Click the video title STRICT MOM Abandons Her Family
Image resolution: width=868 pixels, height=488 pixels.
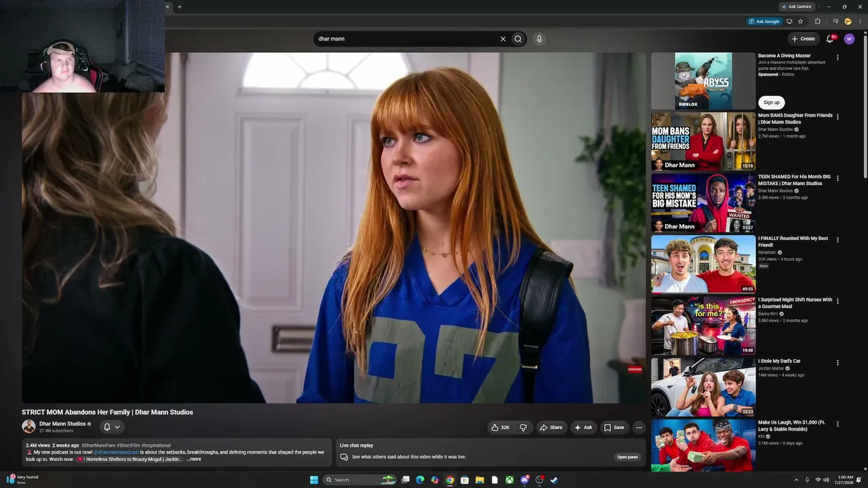point(107,412)
